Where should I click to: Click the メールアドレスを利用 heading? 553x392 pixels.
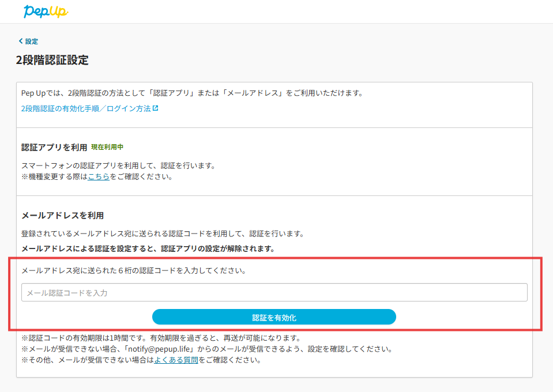point(62,216)
